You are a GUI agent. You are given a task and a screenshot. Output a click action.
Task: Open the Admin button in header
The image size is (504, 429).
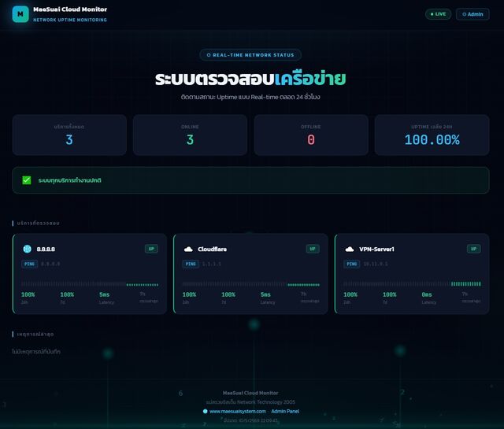pyautogui.click(x=472, y=14)
